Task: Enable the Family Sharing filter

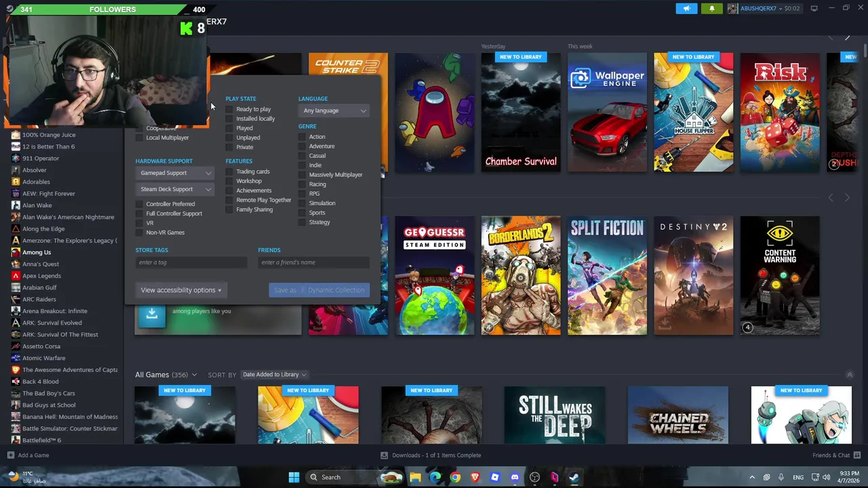Action: [229, 209]
